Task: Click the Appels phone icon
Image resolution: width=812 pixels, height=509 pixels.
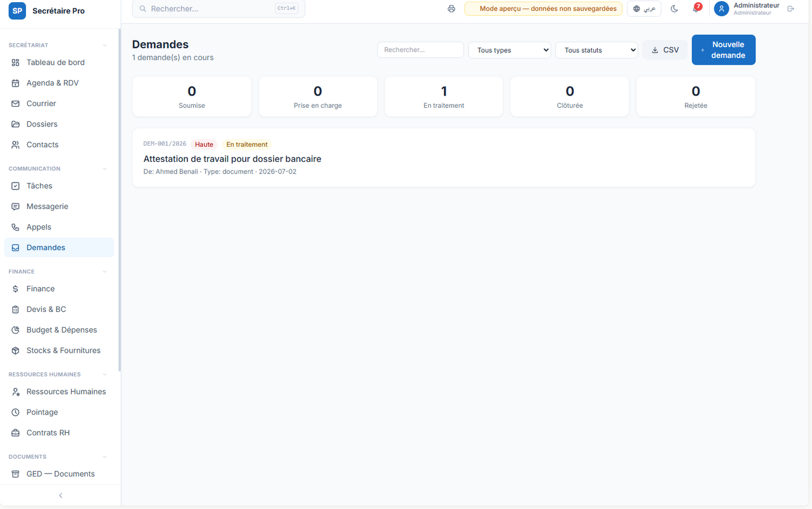Action: 16,227
